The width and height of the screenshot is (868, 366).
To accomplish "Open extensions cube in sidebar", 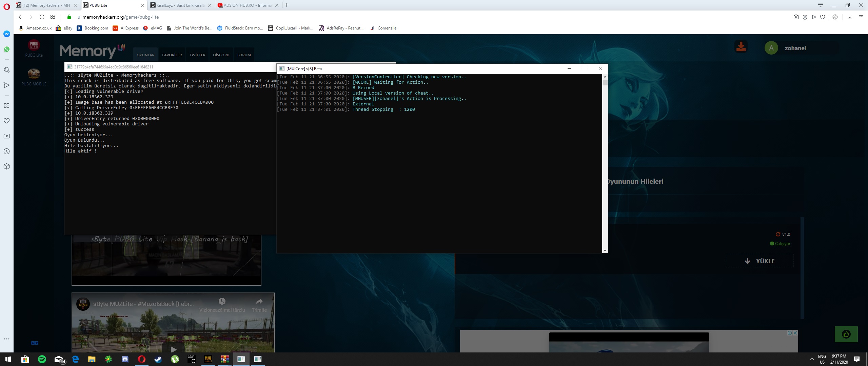I will pyautogui.click(x=6, y=166).
